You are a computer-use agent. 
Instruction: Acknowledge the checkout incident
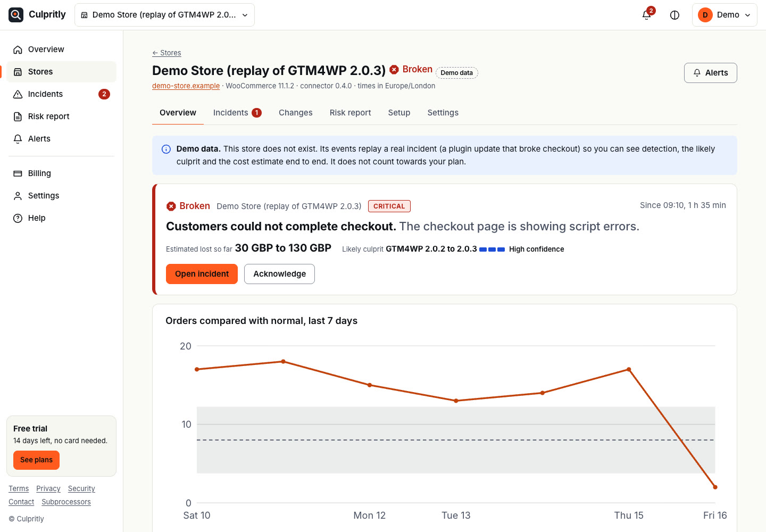279,274
